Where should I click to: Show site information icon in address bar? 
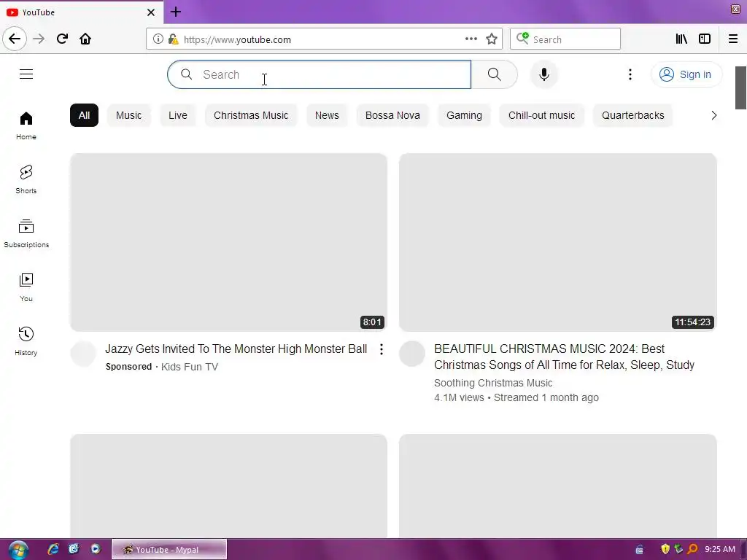point(158,39)
